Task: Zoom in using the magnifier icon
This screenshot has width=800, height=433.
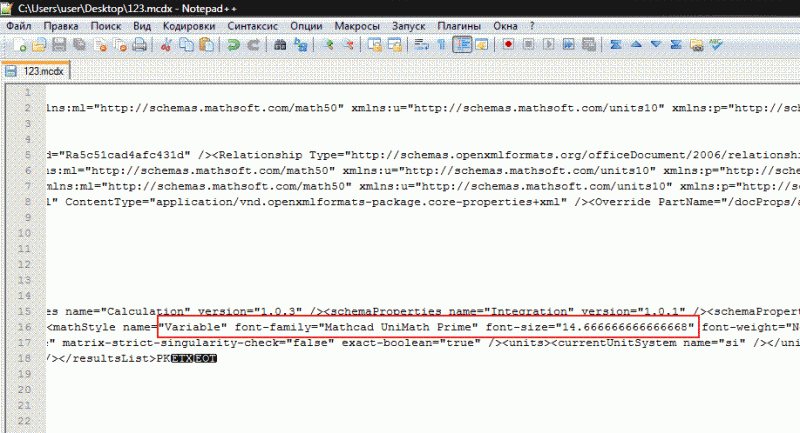Action: [328, 45]
